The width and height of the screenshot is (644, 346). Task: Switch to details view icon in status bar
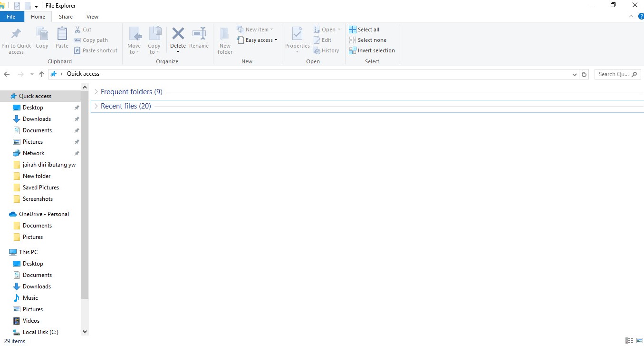pos(629,341)
